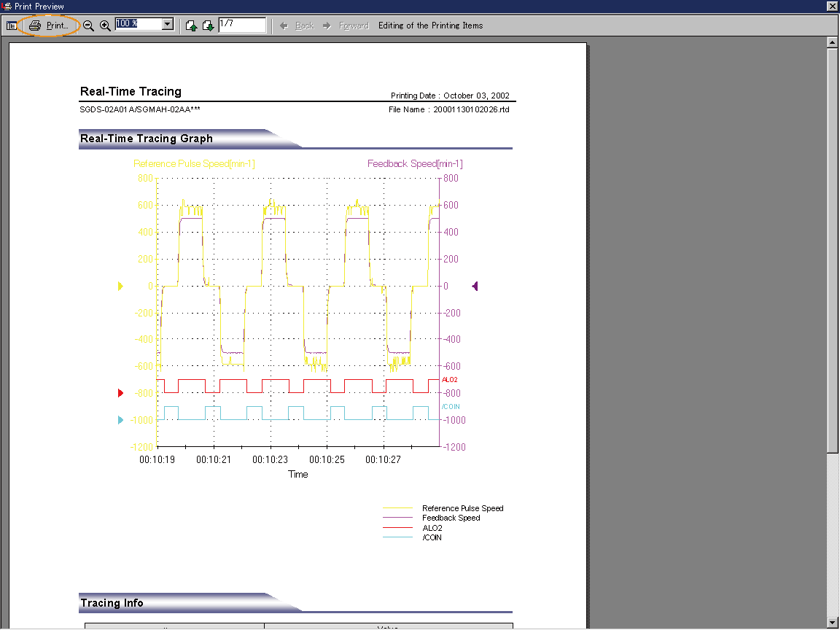The width and height of the screenshot is (840, 630).
Task: Click the vertical scrollbar up arrow
Action: (832, 42)
